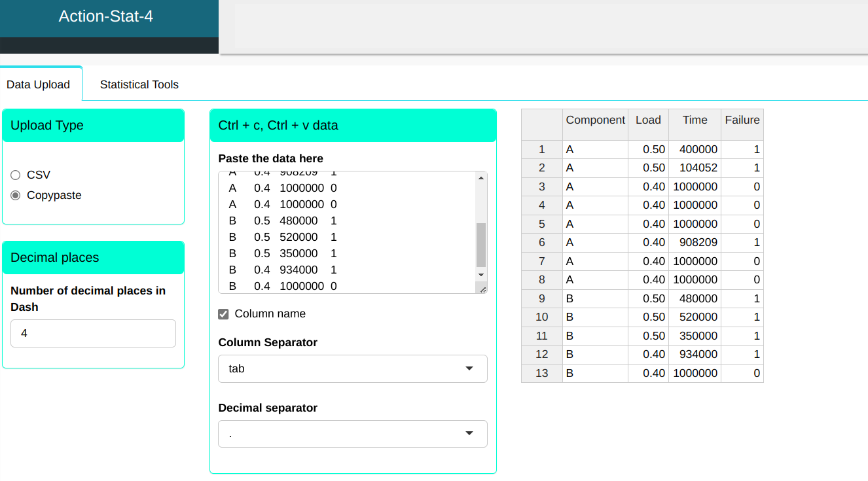Click the Component column header

(x=595, y=120)
